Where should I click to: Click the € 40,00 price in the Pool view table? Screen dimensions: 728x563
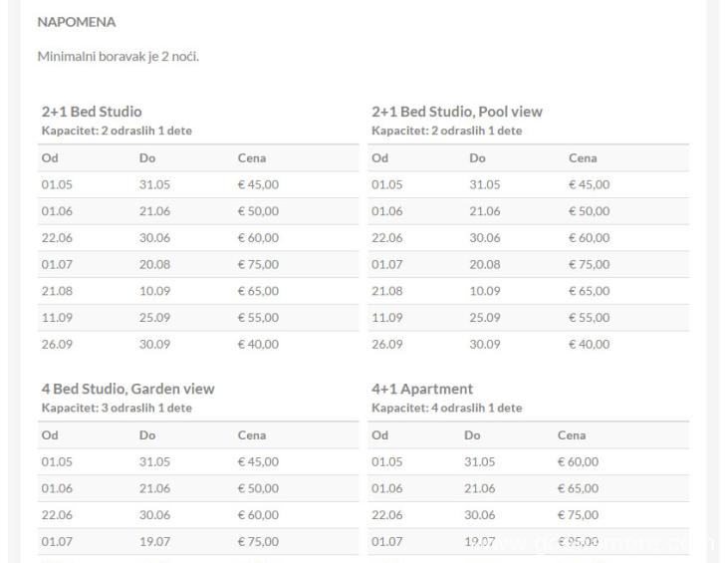coord(589,345)
